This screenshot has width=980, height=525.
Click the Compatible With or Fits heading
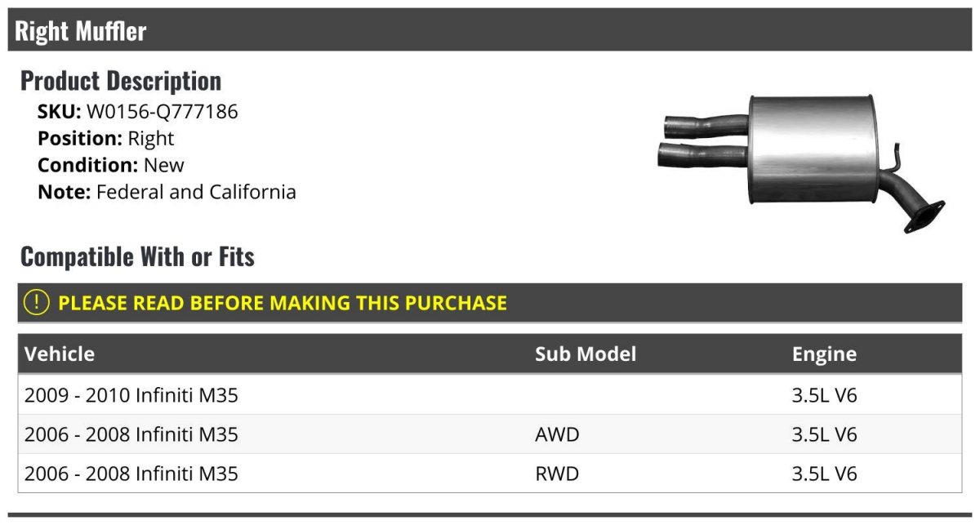pos(137,257)
